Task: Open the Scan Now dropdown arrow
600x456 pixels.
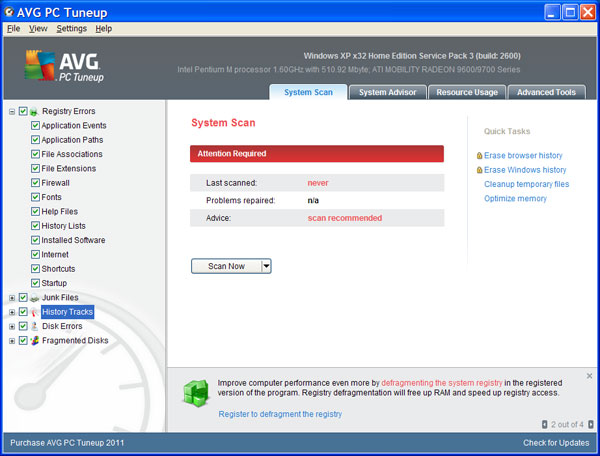Action: (266, 266)
